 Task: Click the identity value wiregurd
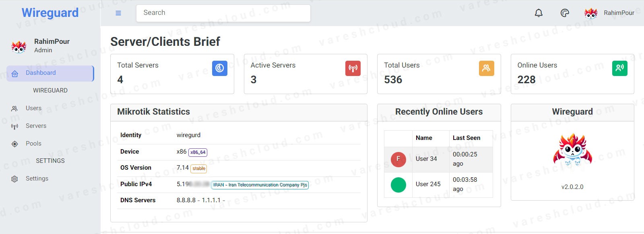[x=188, y=135]
